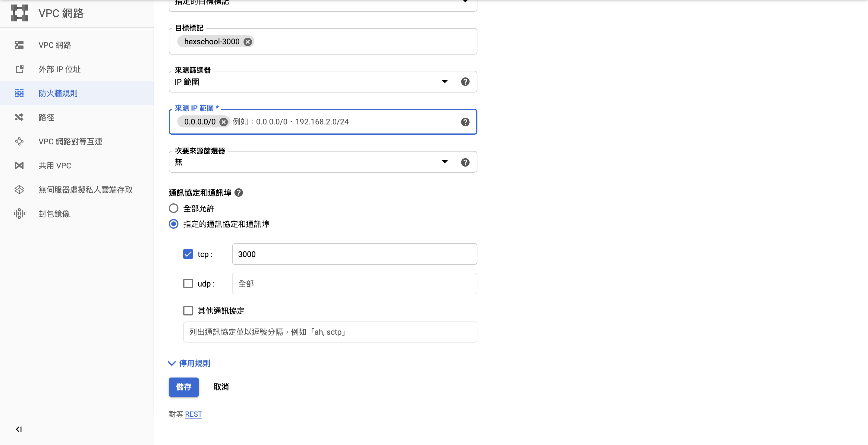Collapse the sidebar with bottom-left arrow icon
Viewport: 868px width, 445px height.
(x=19, y=429)
